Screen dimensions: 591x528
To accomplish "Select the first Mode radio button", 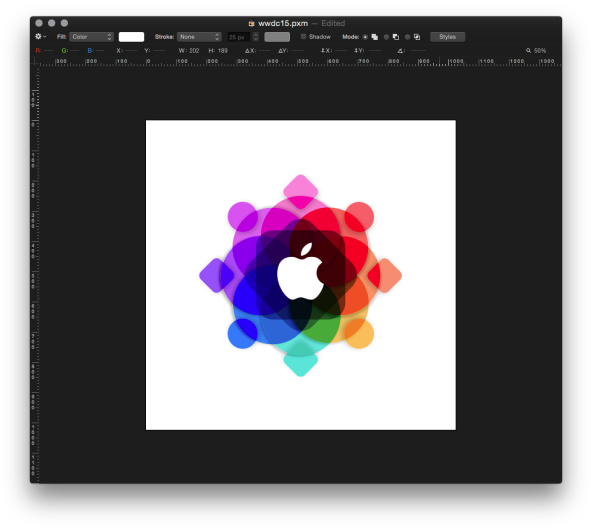I will (x=365, y=37).
